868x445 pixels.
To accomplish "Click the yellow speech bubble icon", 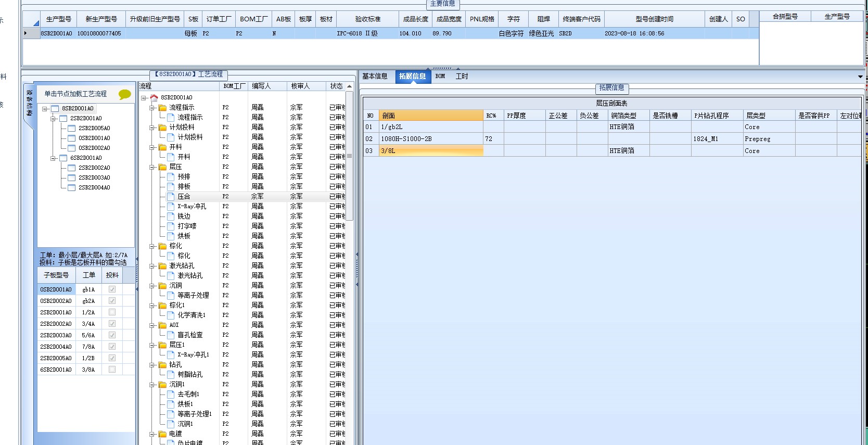I will 125,94.
